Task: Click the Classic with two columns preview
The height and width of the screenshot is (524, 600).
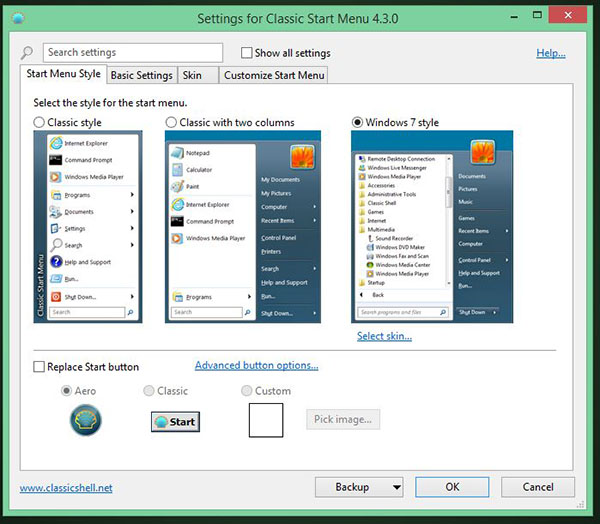Action: point(243,227)
